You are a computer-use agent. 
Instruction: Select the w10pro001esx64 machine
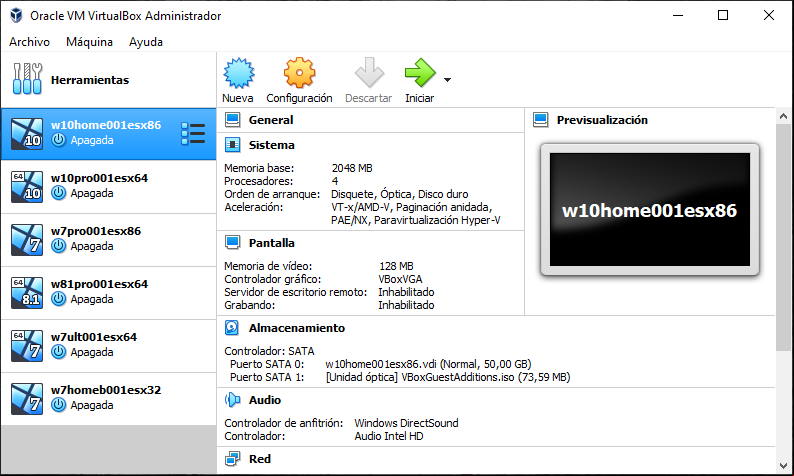(x=108, y=187)
